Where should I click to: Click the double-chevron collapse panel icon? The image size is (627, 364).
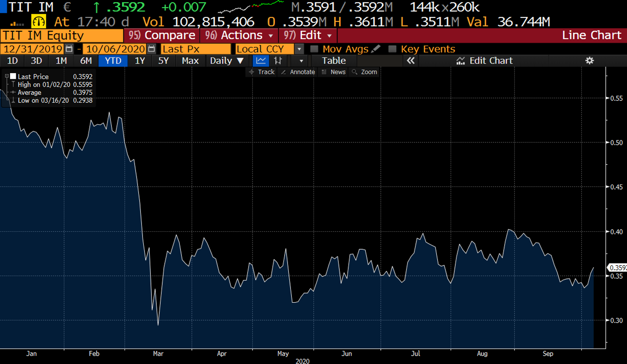411,61
